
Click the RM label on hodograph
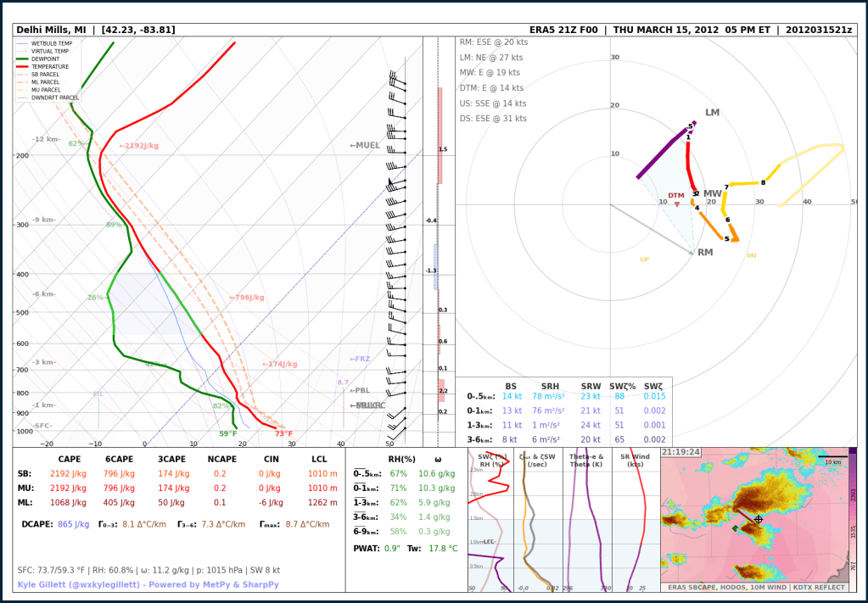tap(704, 253)
